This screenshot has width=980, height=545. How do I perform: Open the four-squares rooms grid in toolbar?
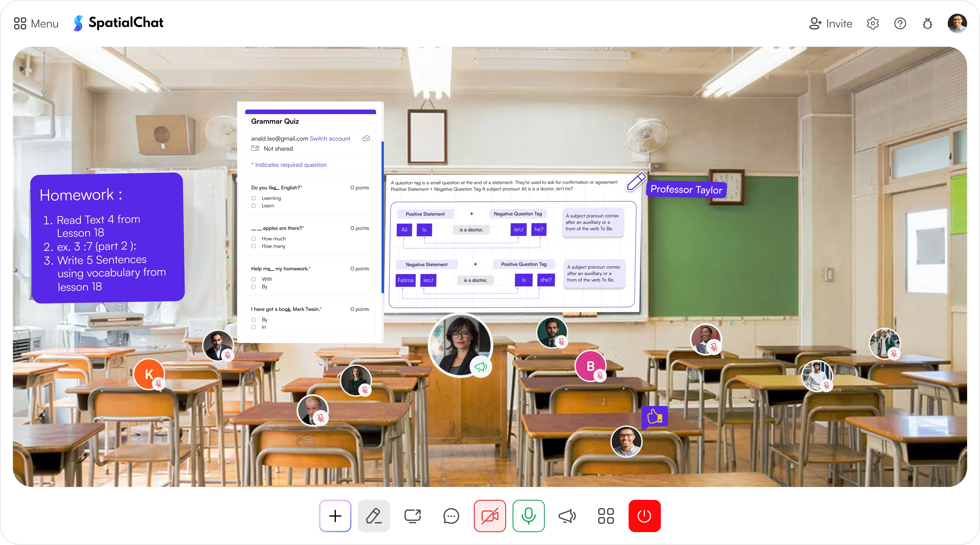(x=606, y=516)
